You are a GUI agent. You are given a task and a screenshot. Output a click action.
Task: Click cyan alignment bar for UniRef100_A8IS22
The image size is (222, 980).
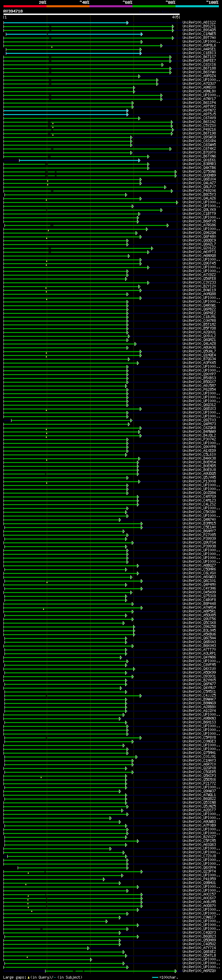66,23
